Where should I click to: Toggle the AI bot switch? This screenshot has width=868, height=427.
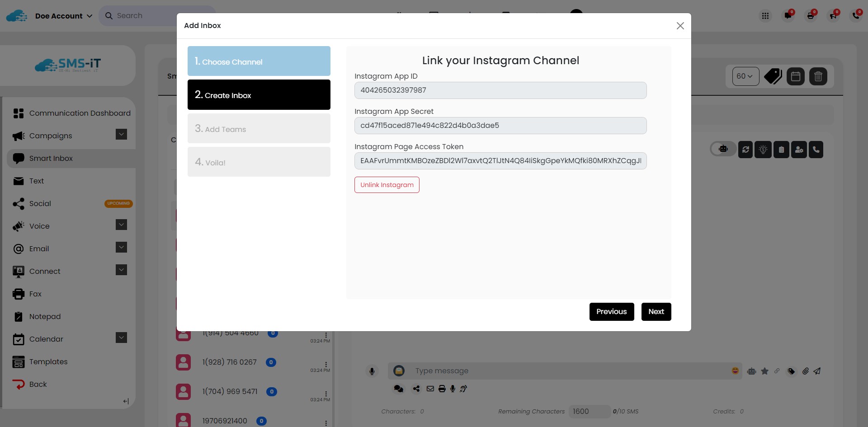click(723, 149)
